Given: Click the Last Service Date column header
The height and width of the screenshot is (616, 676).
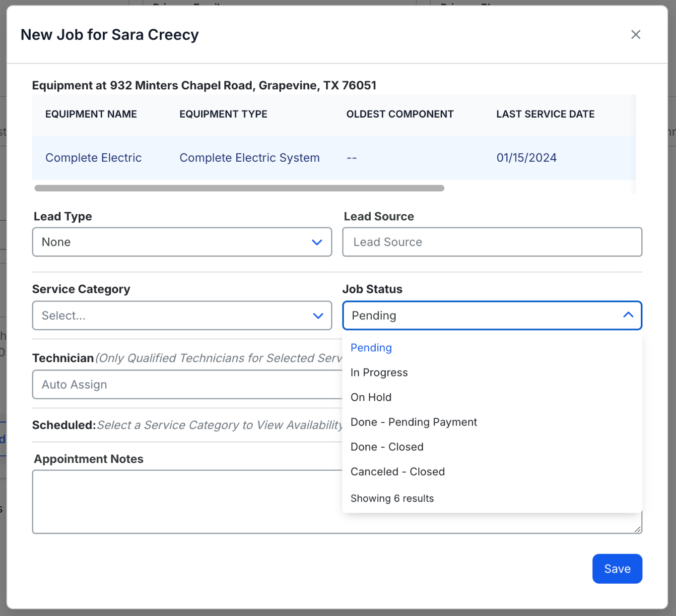Looking at the screenshot, I should click(545, 114).
